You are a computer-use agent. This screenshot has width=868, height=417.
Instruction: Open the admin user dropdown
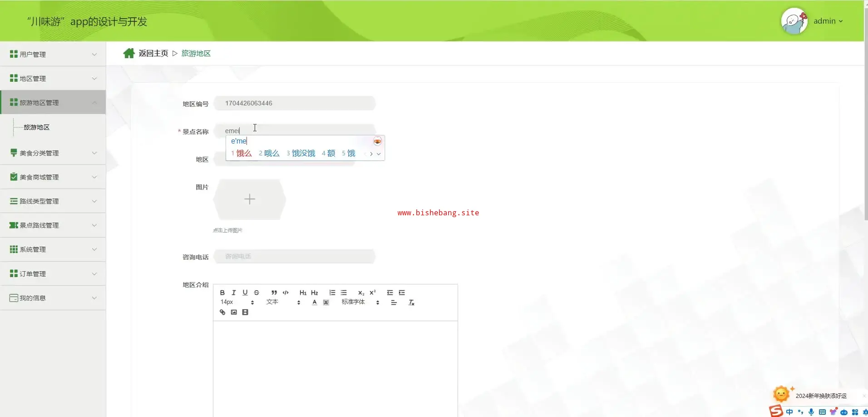(x=828, y=21)
